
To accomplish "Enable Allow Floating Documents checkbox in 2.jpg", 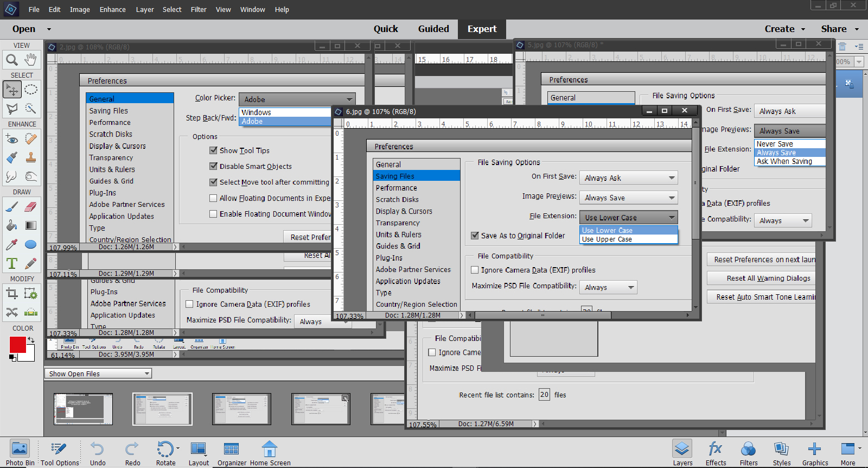I will coord(213,198).
